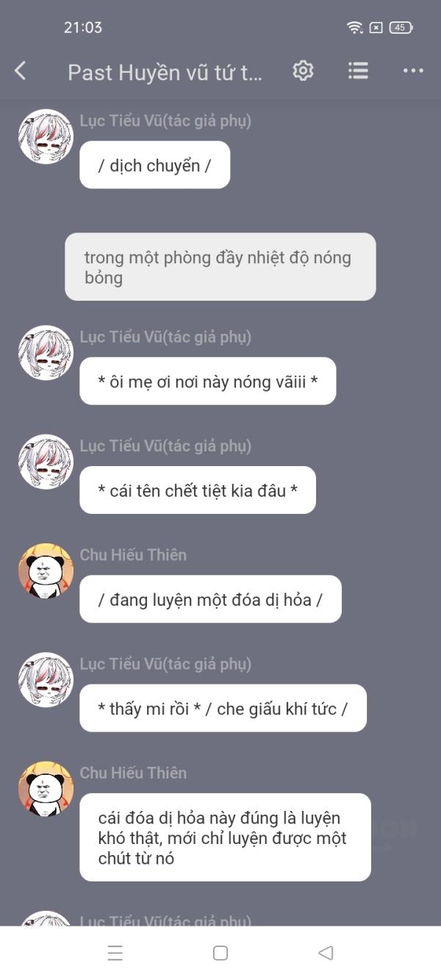
Task: Select the '/ đang luyện một đóa dị hỏa /' bubble
Action: pyautogui.click(x=210, y=599)
